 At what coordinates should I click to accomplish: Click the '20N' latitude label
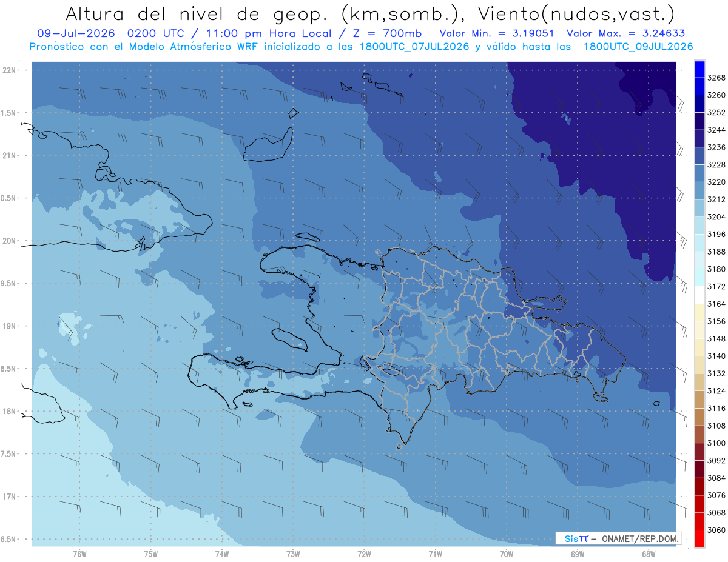pos(10,241)
